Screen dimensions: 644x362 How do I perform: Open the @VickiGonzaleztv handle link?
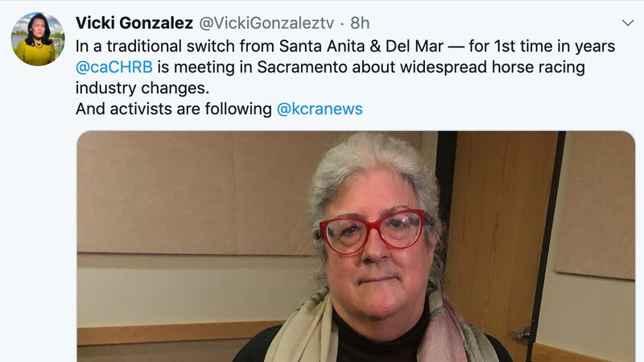point(266,23)
